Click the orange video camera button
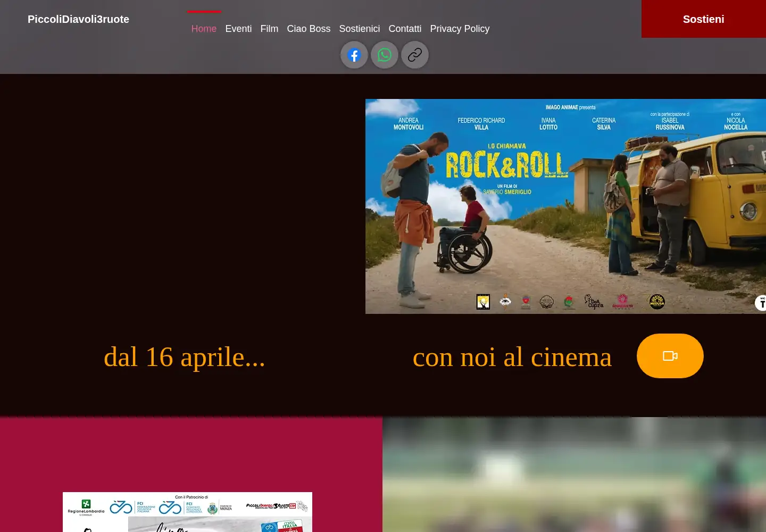Image resolution: width=766 pixels, height=532 pixels. click(670, 356)
